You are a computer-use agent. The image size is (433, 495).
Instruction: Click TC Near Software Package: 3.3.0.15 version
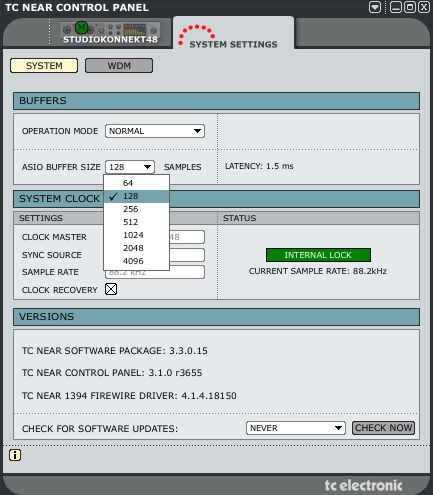pyautogui.click(x=115, y=351)
